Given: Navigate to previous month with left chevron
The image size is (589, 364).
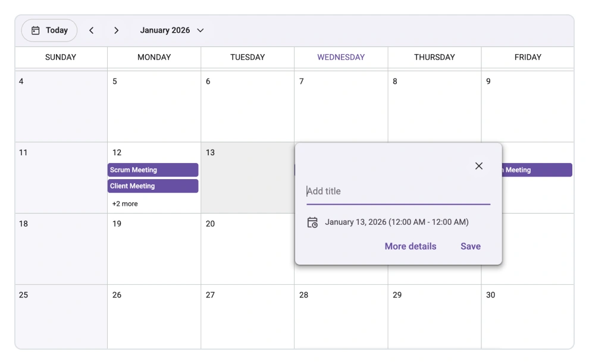Looking at the screenshot, I should click(x=91, y=30).
